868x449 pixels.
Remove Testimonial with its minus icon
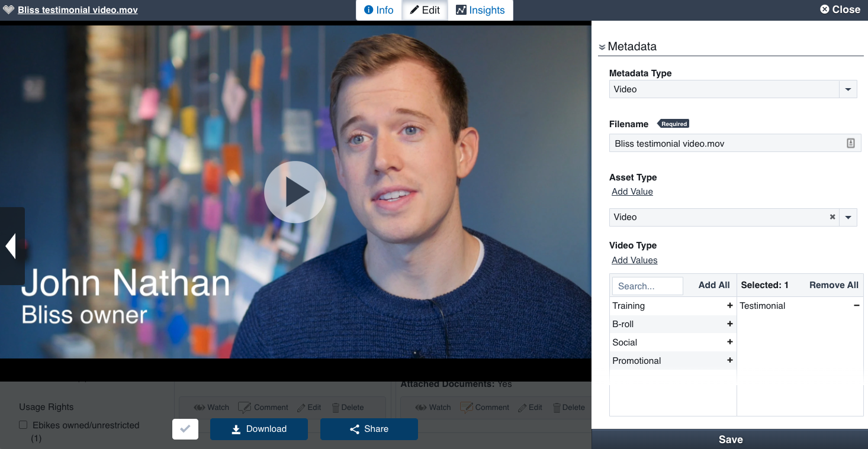[x=856, y=306]
